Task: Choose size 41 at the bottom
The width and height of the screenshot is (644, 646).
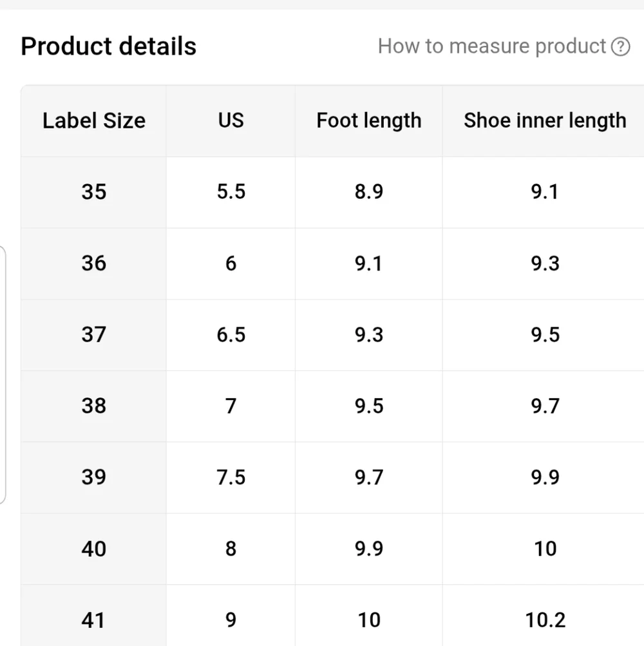Action: pyautogui.click(x=94, y=620)
